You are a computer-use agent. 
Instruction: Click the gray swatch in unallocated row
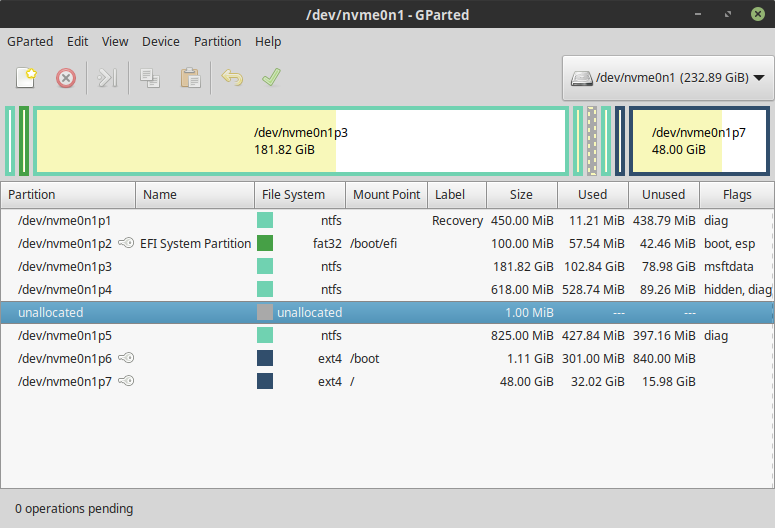pyautogui.click(x=265, y=312)
